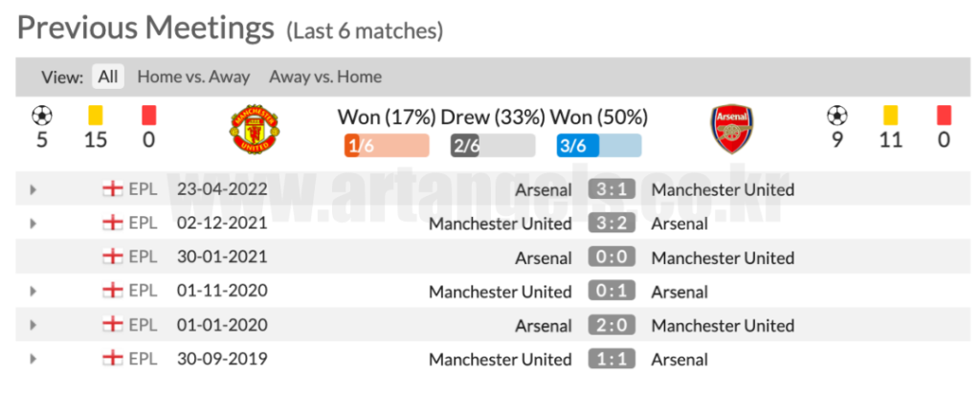
Task: Click the Arsenal crest logo
Action: point(731,130)
